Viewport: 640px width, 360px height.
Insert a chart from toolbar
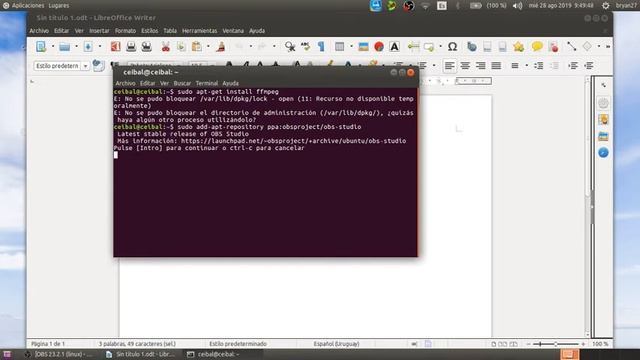pos(379,47)
